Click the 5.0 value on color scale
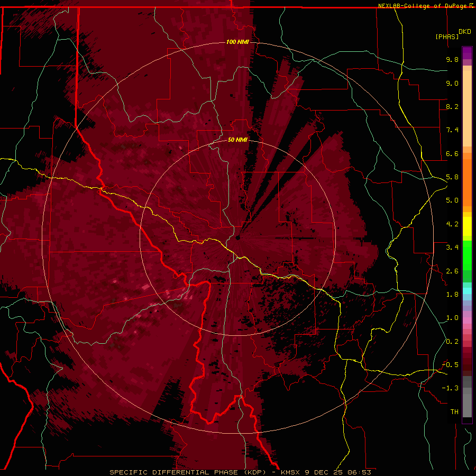Viewport: 476px width, 476px height. coord(452,200)
